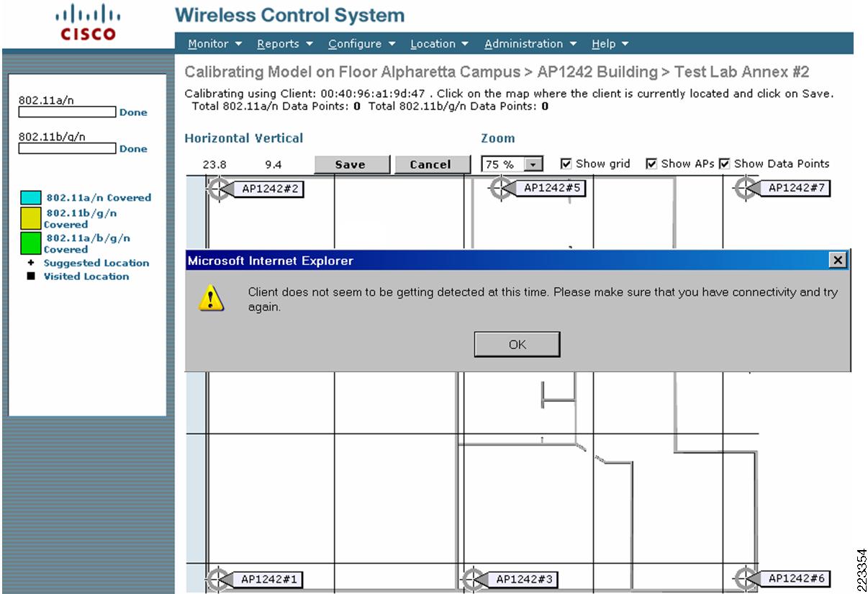868x594 pixels.
Task: Click the Suggested Location legend text
Action: [96, 264]
